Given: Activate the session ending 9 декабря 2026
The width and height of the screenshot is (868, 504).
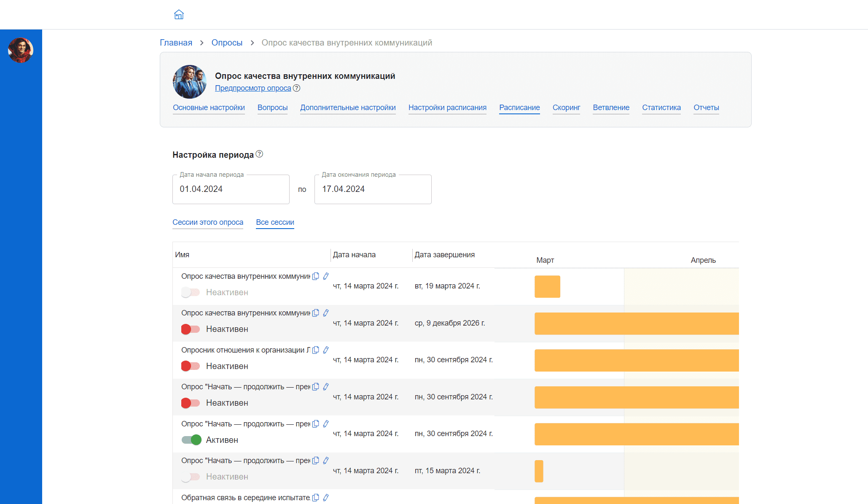Looking at the screenshot, I should coord(191,329).
